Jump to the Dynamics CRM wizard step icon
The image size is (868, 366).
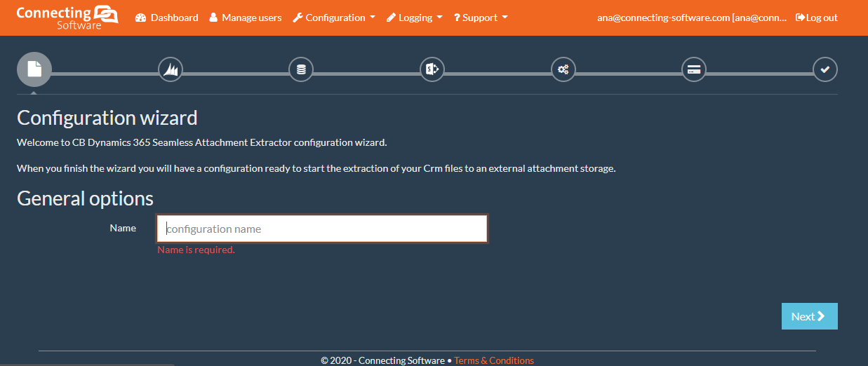click(x=171, y=69)
